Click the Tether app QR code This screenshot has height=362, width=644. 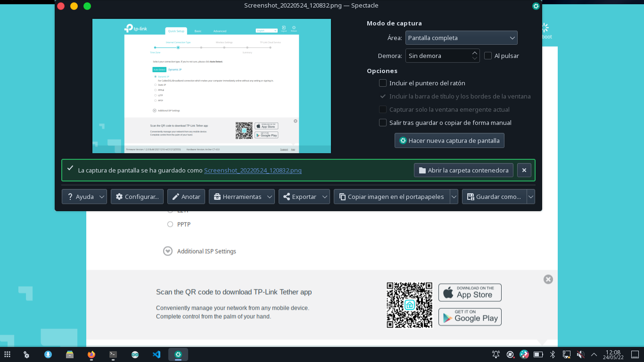[409, 305]
